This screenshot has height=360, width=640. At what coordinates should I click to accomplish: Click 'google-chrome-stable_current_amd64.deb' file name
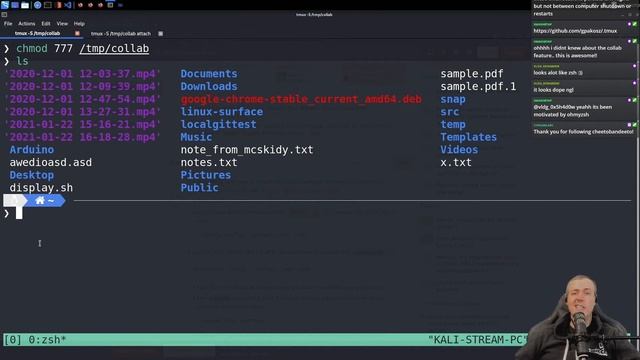pyautogui.click(x=301, y=99)
